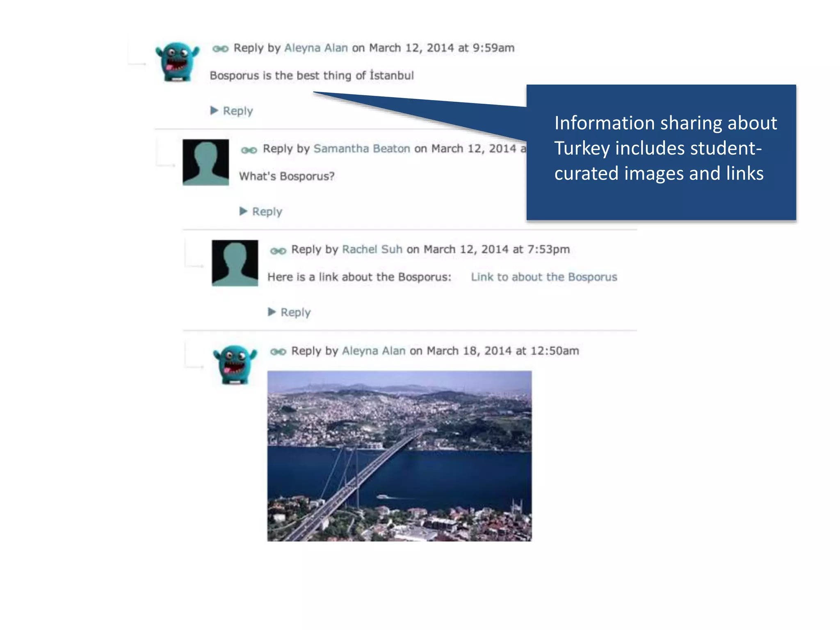Click timestamp 'March 12, 2014 at 7:53pm'
Image resolution: width=840 pixels, height=630 pixels.
point(497,249)
